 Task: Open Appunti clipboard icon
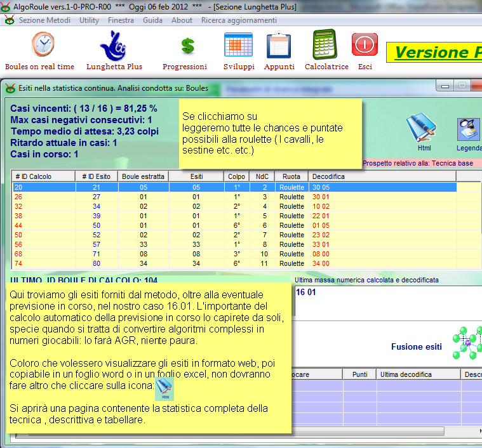(279, 45)
